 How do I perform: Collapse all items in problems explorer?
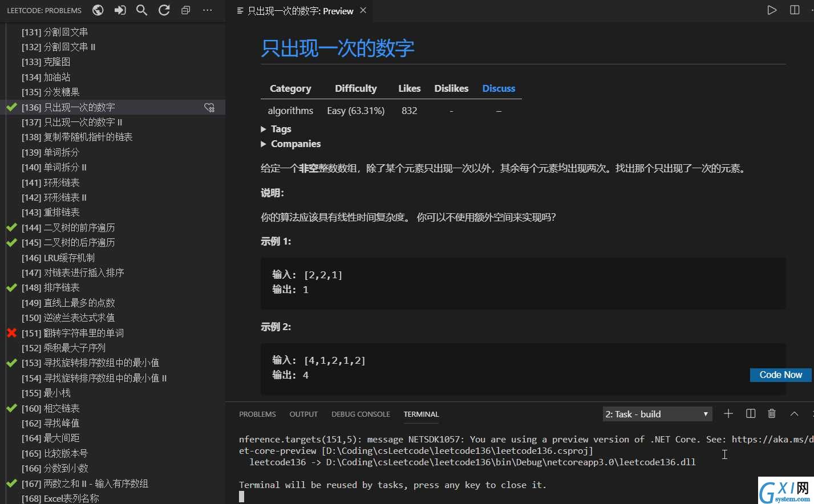pos(186,10)
